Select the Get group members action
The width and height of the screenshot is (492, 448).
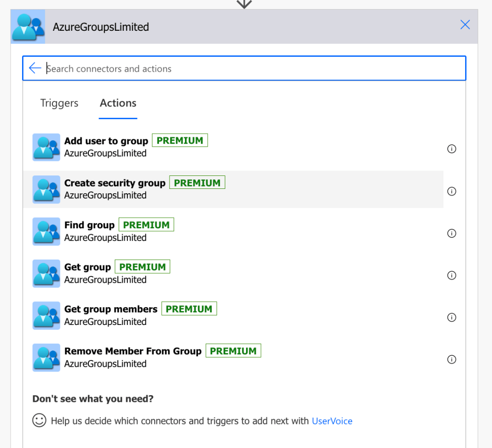tap(111, 309)
